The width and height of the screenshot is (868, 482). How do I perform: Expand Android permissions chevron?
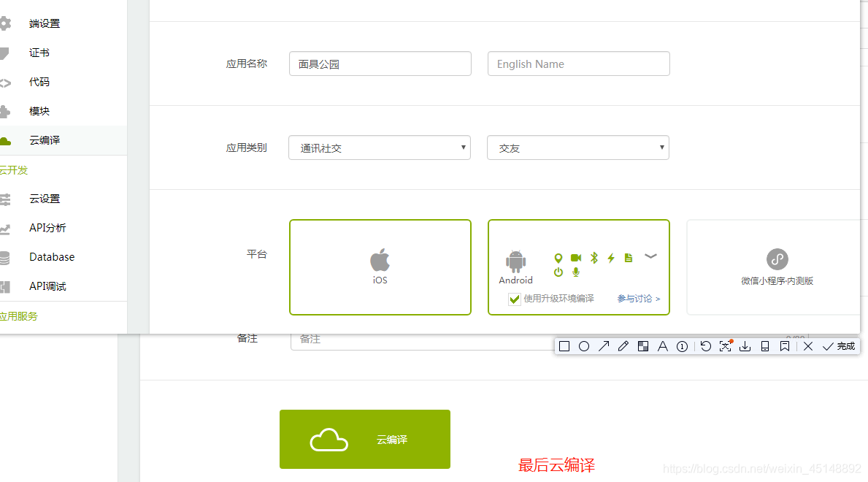tap(650, 256)
